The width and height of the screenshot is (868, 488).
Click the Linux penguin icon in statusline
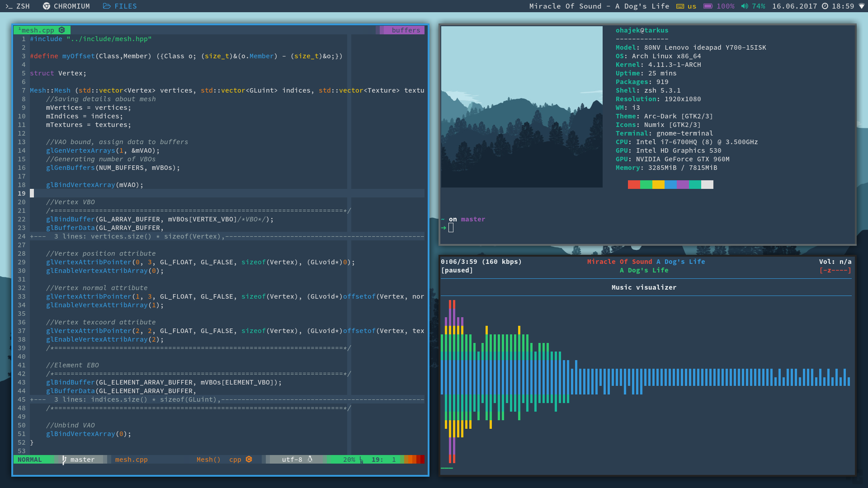pos(310,459)
